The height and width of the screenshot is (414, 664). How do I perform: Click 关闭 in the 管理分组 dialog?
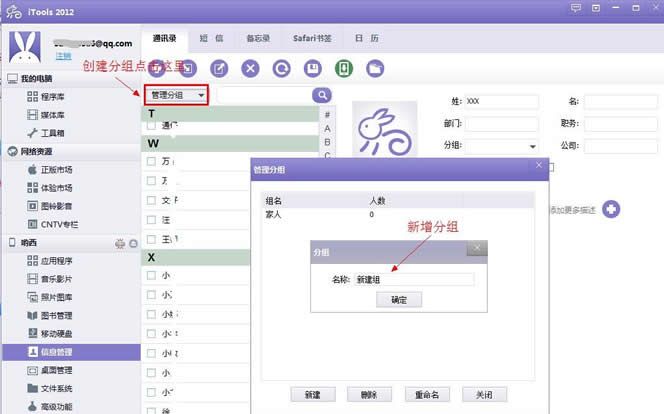tap(484, 395)
